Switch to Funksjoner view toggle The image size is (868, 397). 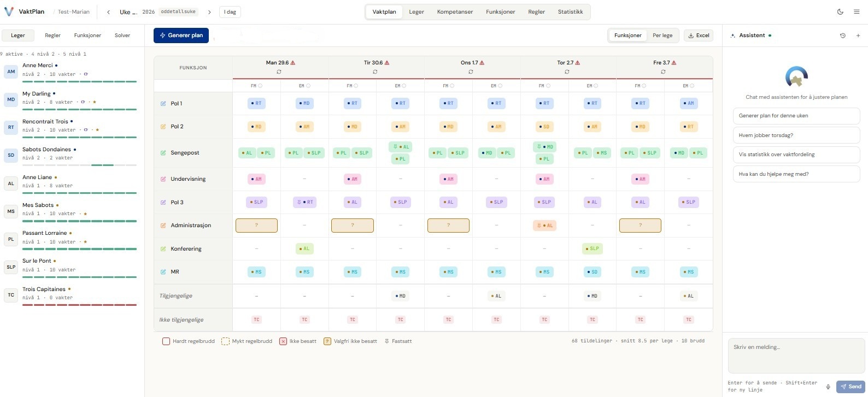coord(627,35)
